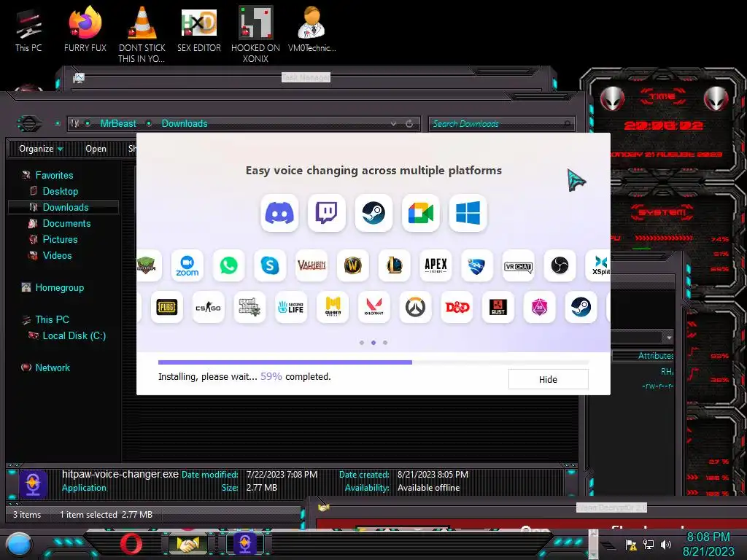This screenshot has height=560, width=747.
Task: Hide the installer window
Action: [x=548, y=379]
